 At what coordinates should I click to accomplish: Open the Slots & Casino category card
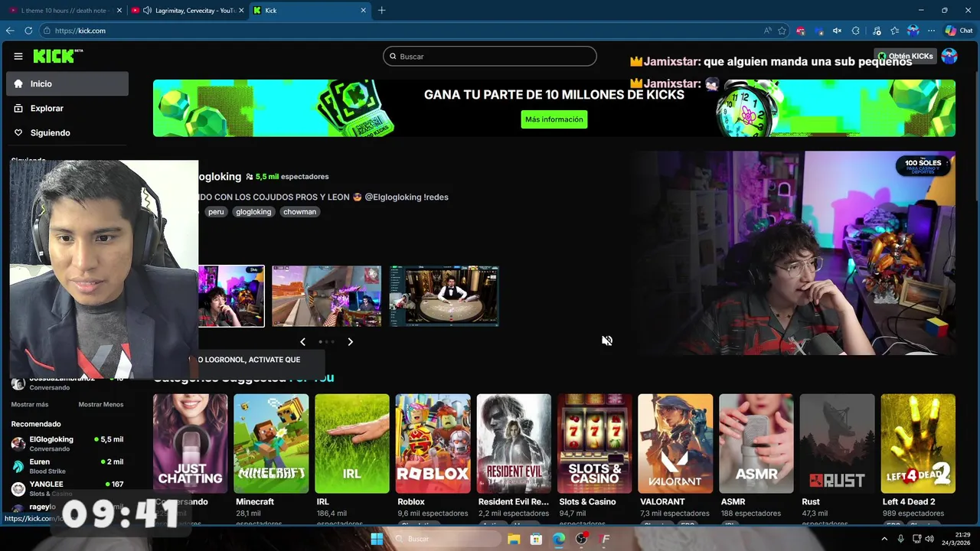[595, 444]
